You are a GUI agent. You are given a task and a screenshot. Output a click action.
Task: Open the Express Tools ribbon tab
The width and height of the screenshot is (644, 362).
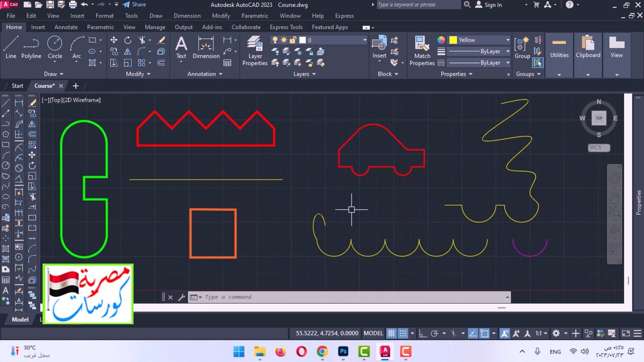286,27
